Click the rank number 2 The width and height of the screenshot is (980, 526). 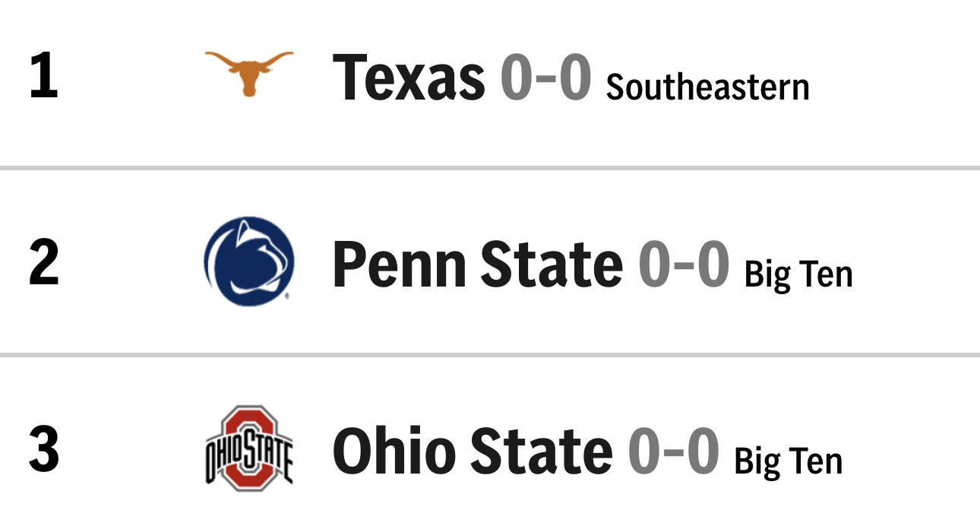[x=43, y=264]
